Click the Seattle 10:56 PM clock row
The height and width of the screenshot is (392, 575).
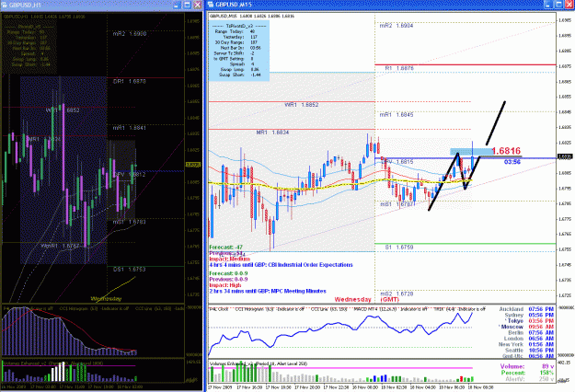[529, 351]
